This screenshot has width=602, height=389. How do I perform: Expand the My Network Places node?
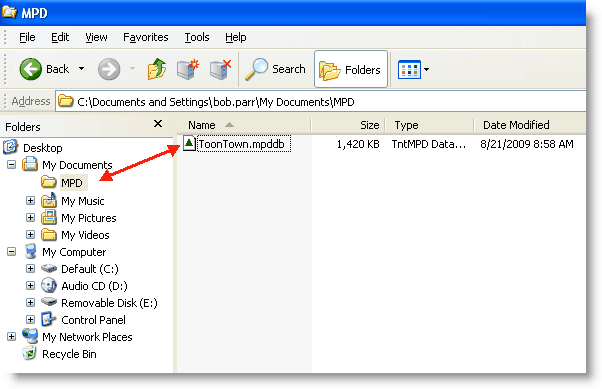pyautogui.click(x=12, y=337)
